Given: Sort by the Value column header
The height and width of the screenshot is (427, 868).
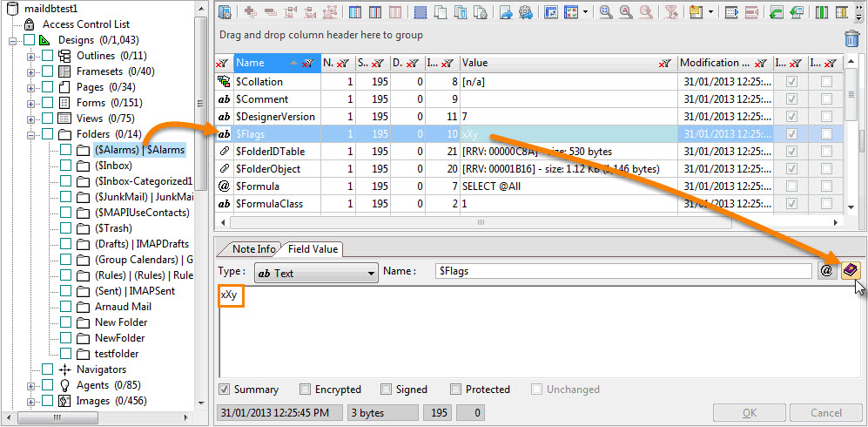Looking at the screenshot, I should (557, 63).
